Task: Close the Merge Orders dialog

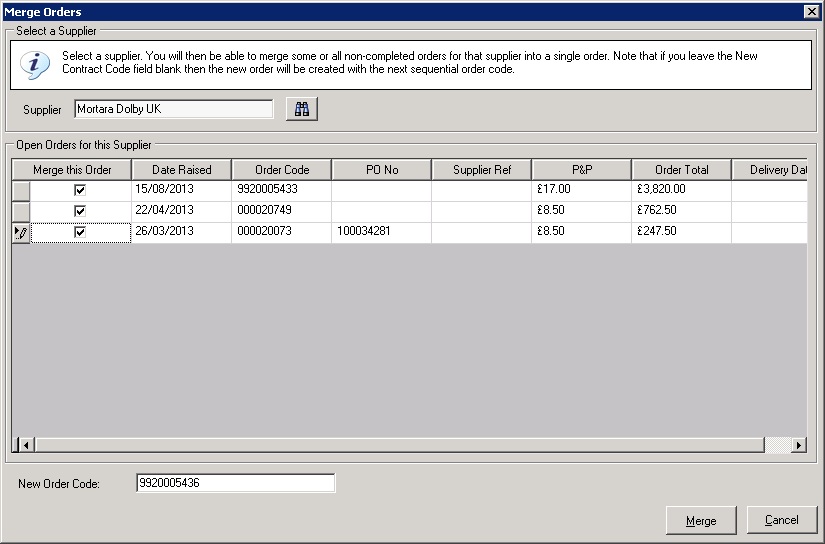Action: pos(812,10)
